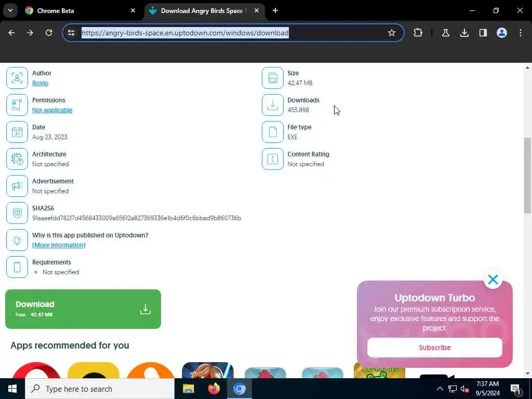The width and height of the screenshot is (532, 399).
Task: Click the Content Rating icon
Action: pyautogui.click(x=272, y=159)
